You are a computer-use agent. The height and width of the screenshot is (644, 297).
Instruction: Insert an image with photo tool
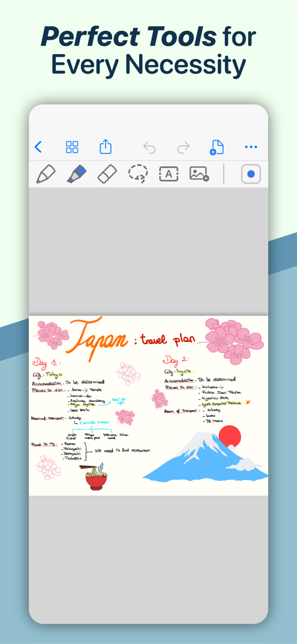[199, 174]
